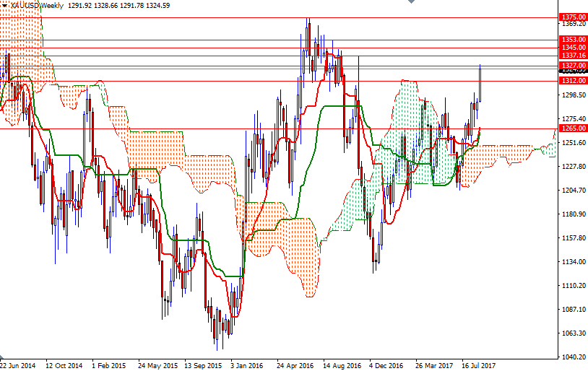Click the 1040.20 value on the price scale
This screenshot has height=371, width=588.
572,357
